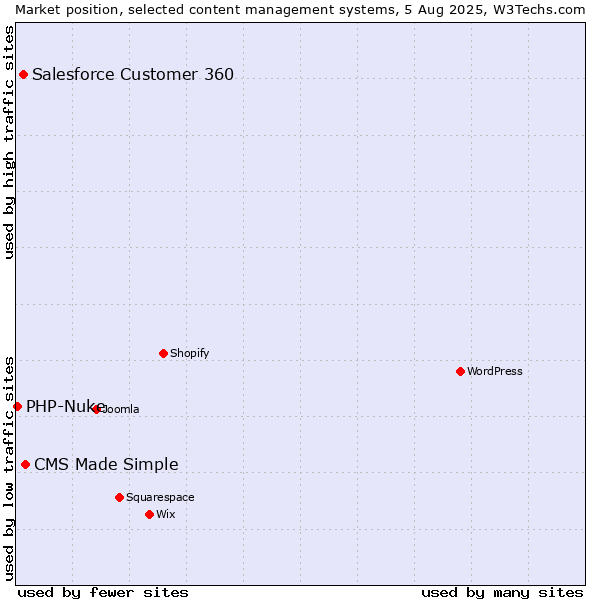Screen dimensions: 600x600
Task: Select the 'Wix' label text
Action: (x=166, y=514)
